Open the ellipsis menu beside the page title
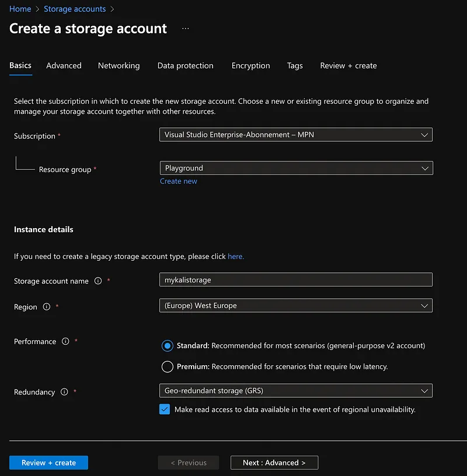467x476 pixels. [185, 28]
